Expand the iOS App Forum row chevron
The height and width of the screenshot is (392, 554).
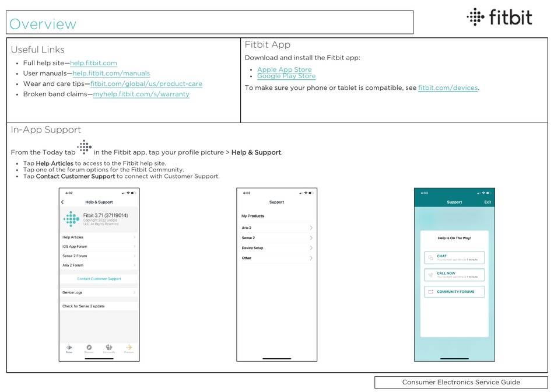pyautogui.click(x=135, y=246)
